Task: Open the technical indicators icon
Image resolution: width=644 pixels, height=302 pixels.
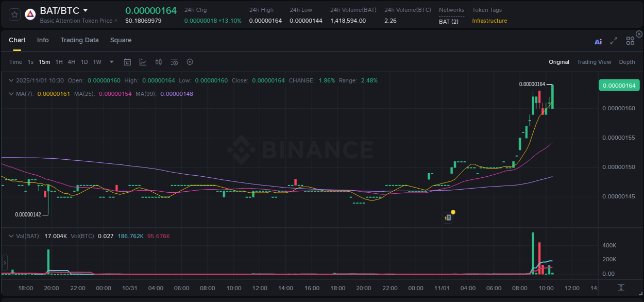Action: tap(158, 62)
